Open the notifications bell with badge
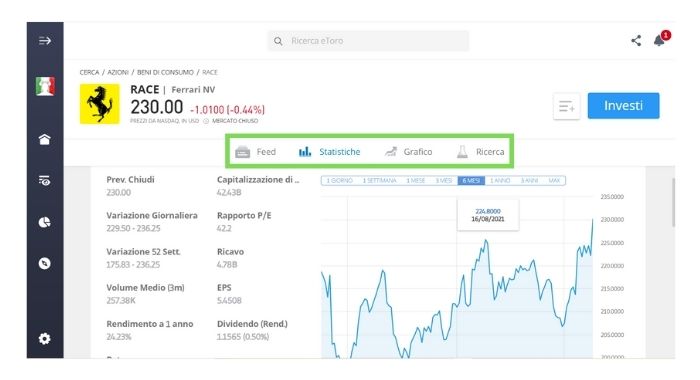 tap(660, 40)
